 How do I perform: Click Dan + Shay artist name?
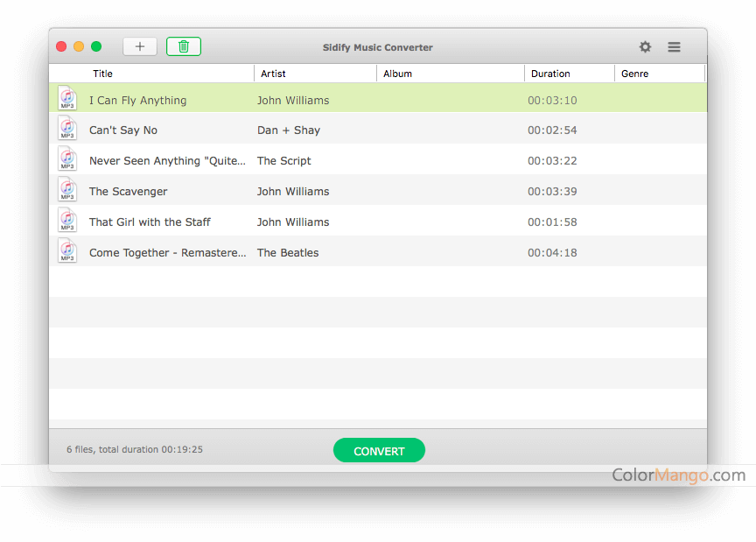[x=289, y=130]
